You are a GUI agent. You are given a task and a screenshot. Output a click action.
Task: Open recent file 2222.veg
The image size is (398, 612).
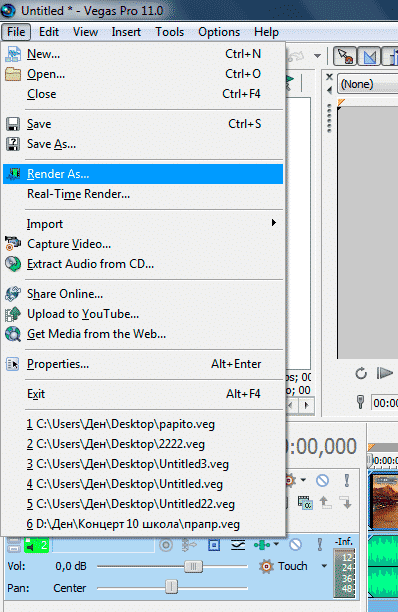[x=143, y=444]
